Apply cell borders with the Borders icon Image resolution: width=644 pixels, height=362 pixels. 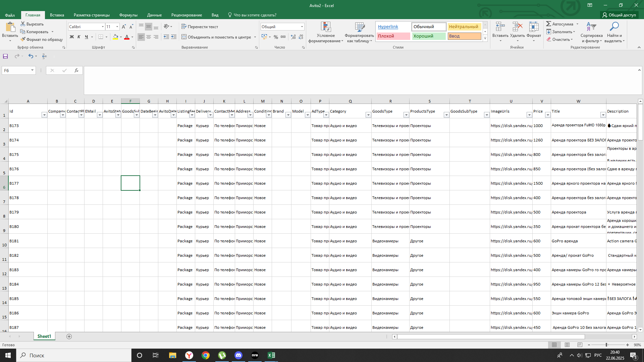click(101, 37)
